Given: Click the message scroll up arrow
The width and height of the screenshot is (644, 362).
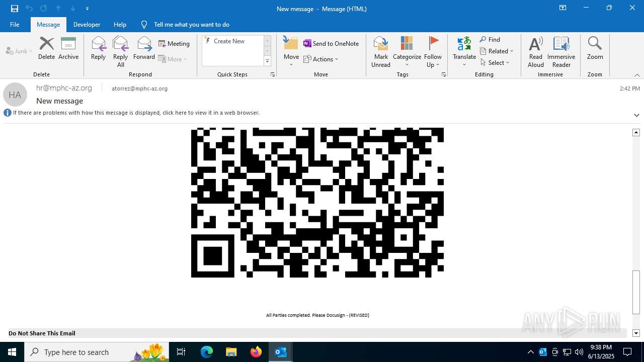Looking at the screenshot, I should (636, 132).
